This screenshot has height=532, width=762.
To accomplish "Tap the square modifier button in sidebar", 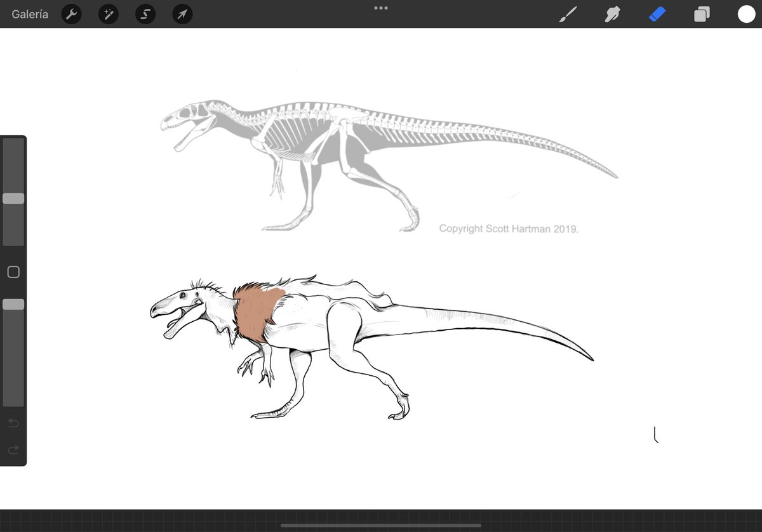I will tap(13, 272).
